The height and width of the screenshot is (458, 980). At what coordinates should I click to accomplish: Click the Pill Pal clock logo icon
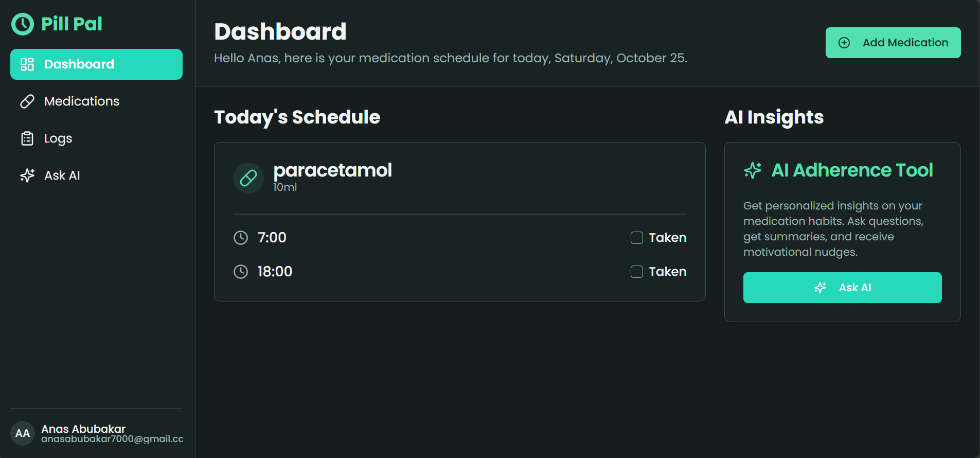23,24
